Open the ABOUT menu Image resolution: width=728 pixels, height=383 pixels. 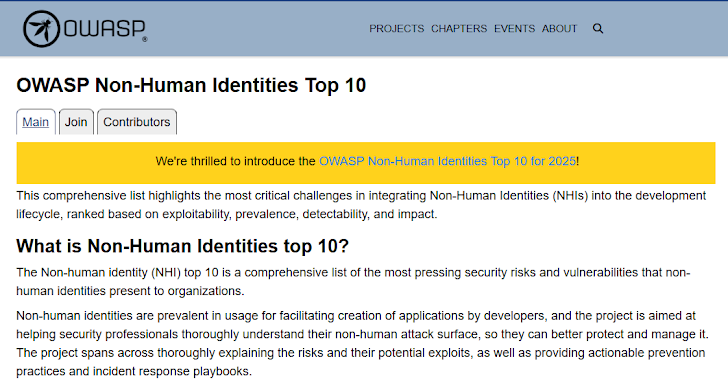click(x=559, y=29)
